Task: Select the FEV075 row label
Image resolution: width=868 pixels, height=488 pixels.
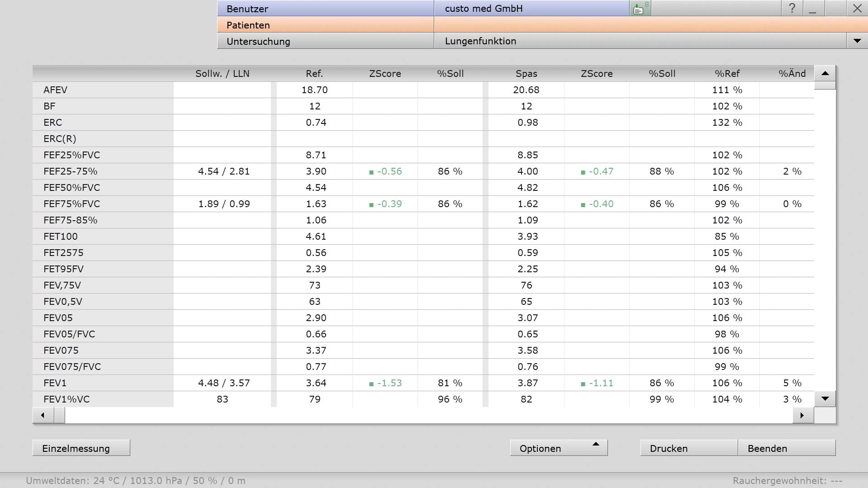Action: click(x=61, y=350)
